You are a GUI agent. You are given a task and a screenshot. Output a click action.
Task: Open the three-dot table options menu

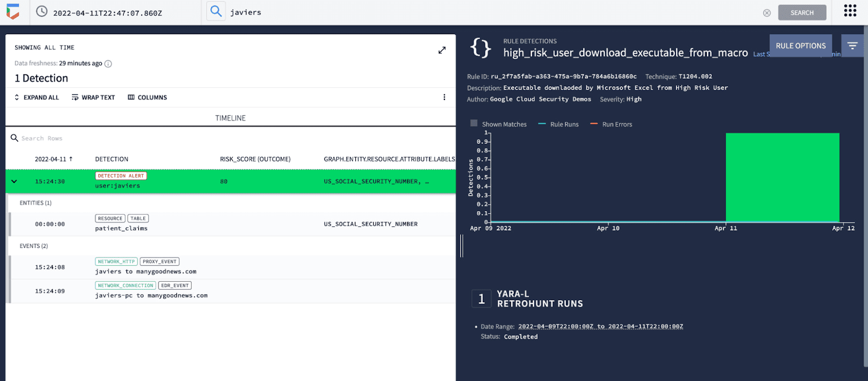pyautogui.click(x=444, y=97)
